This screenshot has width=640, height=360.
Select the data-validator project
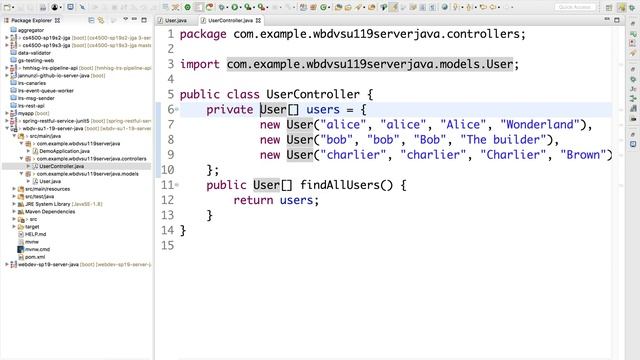pos(34,53)
